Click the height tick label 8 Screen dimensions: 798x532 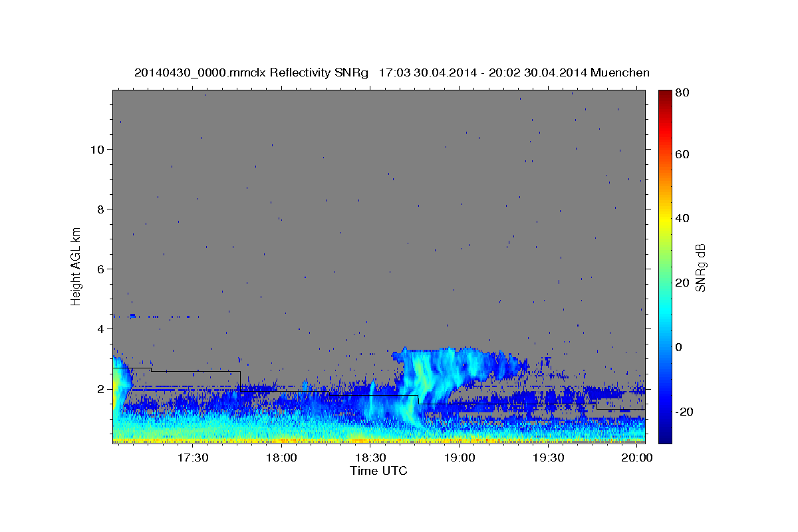point(100,209)
